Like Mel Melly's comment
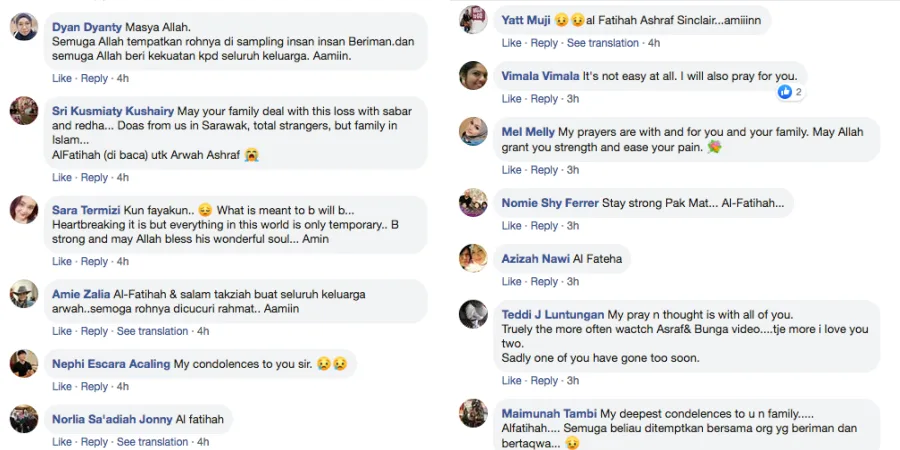Screen dimensions: 900x450 coord(511,170)
